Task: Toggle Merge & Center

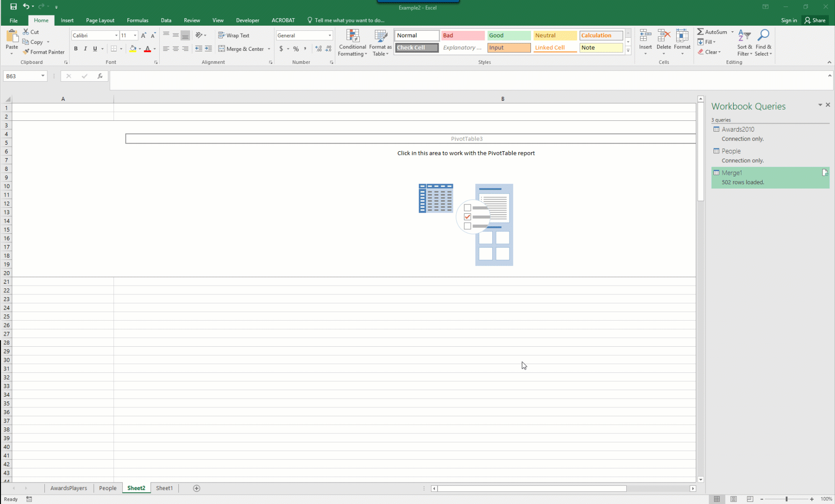Action: point(241,49)
